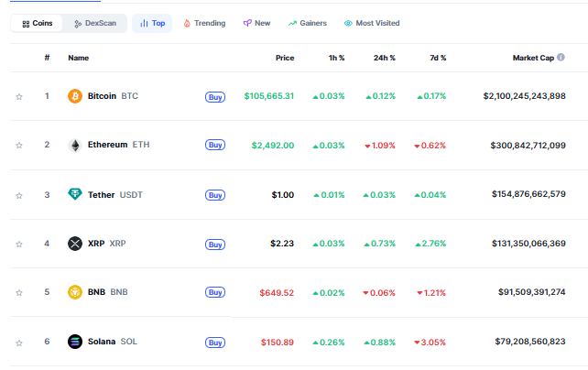Sort by 24h % column header
The image size is (588, 370).
coord(385,58)
